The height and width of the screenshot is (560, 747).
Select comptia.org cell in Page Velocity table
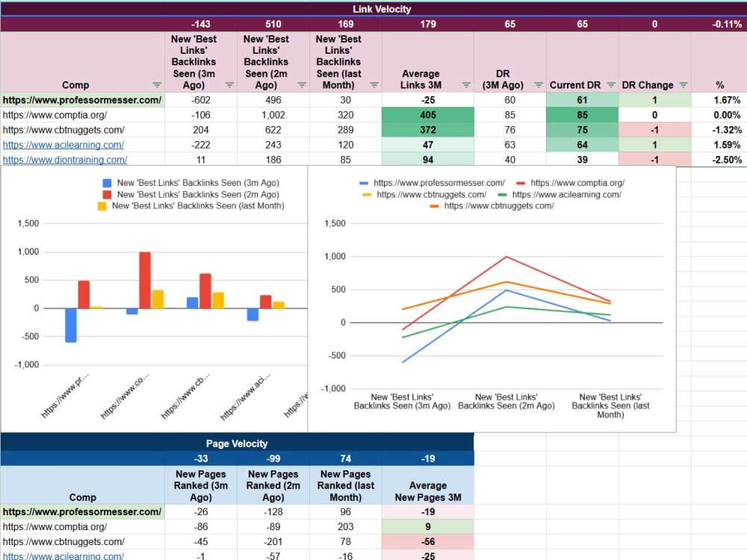point(82,526)
